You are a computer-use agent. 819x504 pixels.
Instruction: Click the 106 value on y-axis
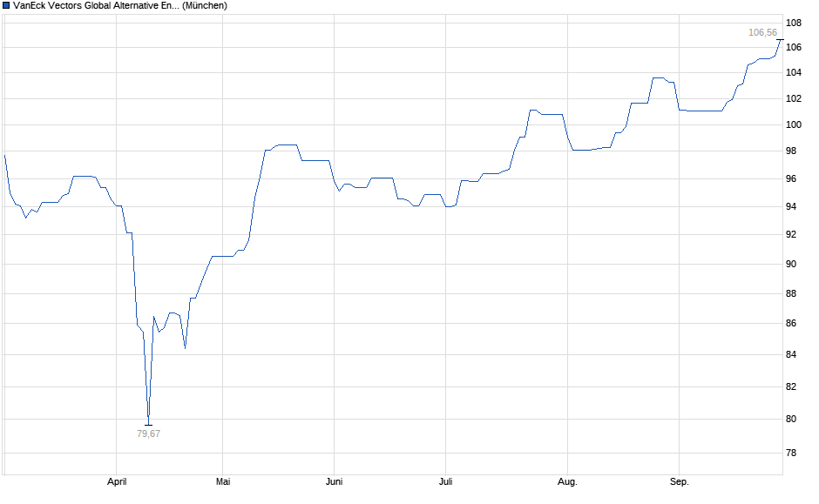pyautogui.click(x=794, y=48)
